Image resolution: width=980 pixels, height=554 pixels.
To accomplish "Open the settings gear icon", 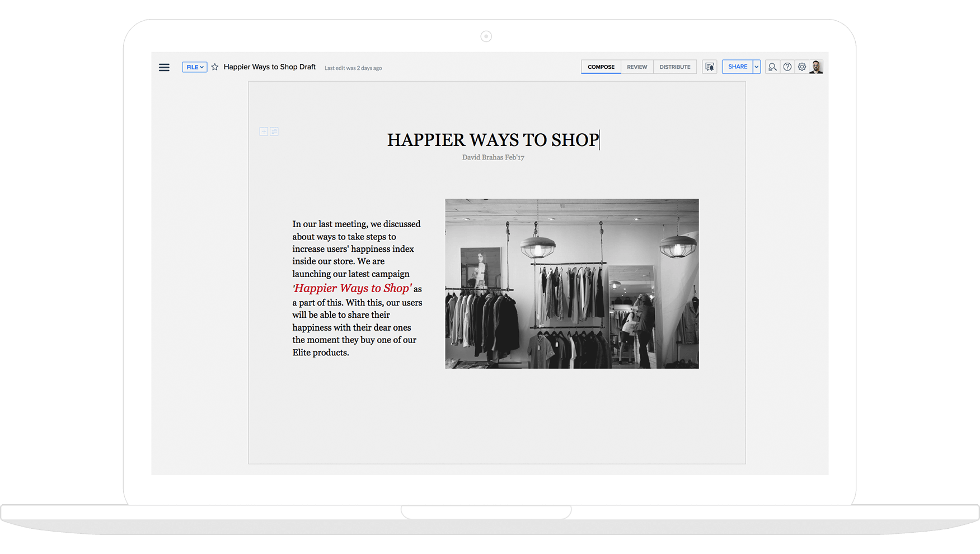I will point(802,67).
